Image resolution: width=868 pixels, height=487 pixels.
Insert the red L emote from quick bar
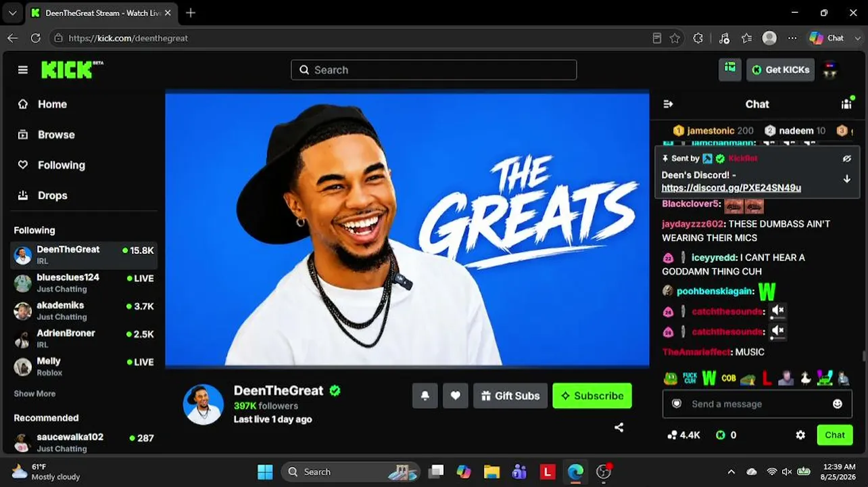click(x=767, y=377)
